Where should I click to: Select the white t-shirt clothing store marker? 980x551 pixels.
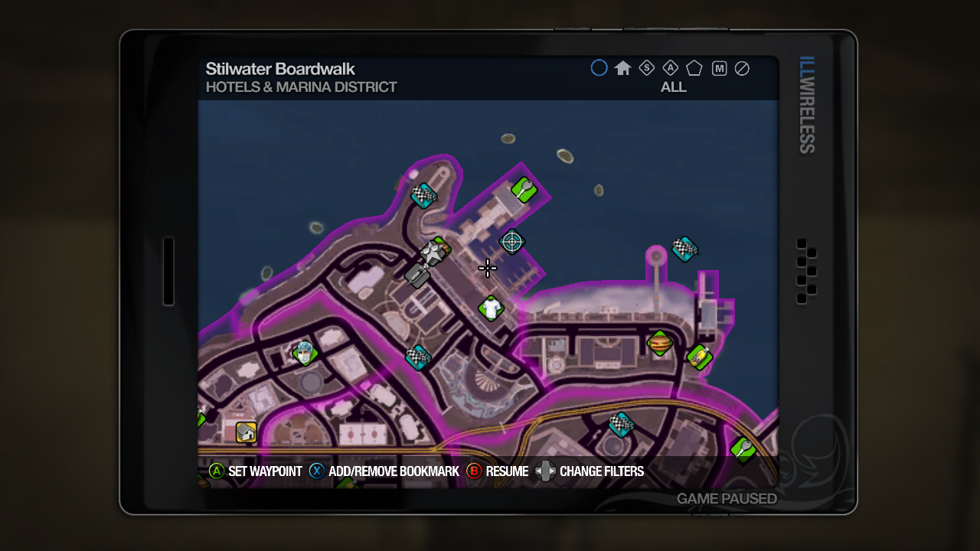(x=491, y=308)
